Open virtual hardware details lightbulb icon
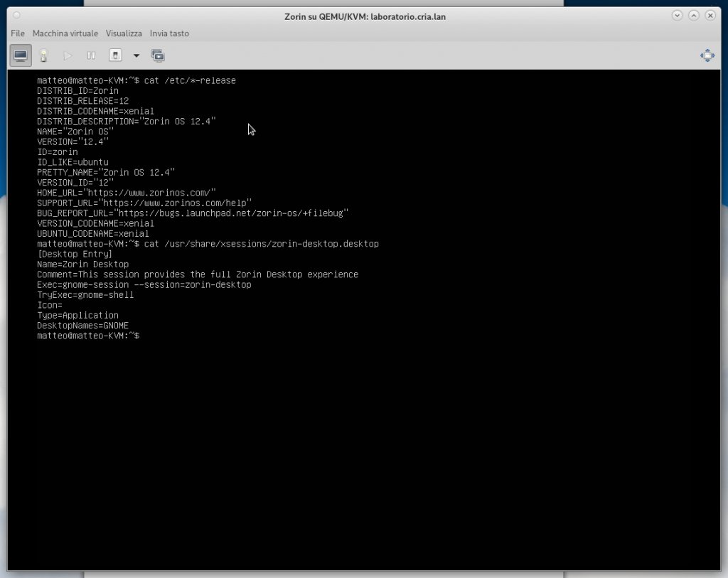728x578 pixels. pyautogui.click(x=43, y=55)
